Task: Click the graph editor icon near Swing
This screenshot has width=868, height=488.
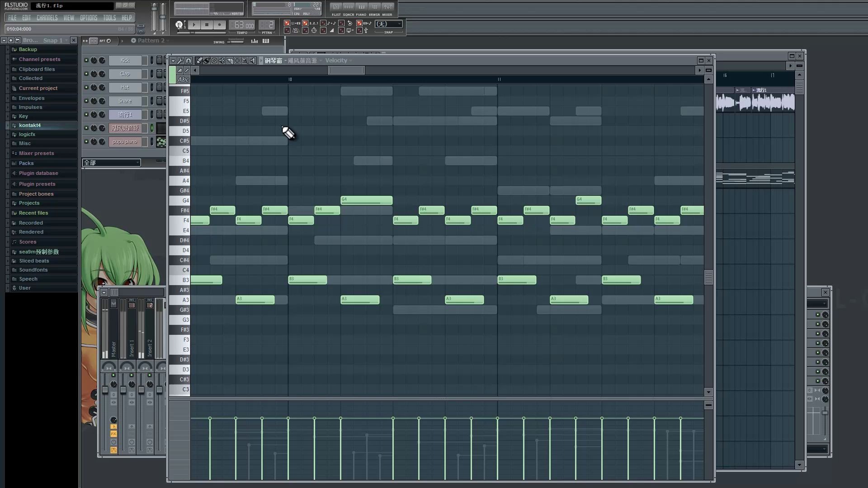Action: point(255,41)
